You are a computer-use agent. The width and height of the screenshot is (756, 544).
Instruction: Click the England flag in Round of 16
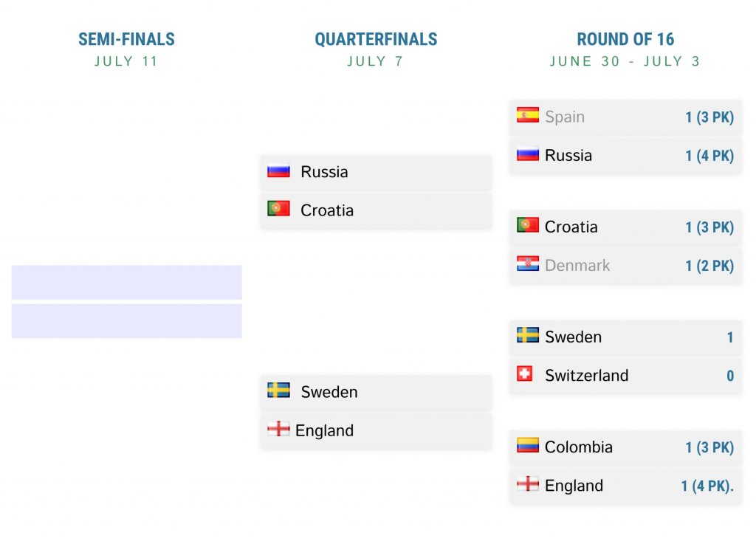[528, 484]
